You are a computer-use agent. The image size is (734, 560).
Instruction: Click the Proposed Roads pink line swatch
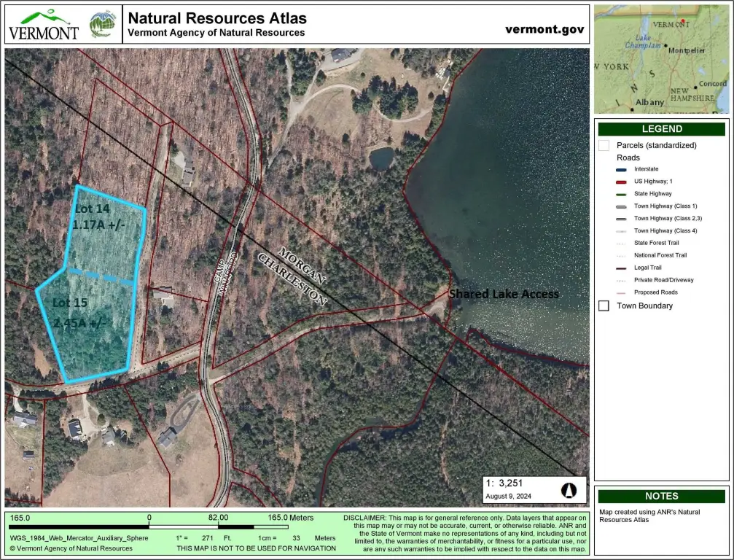[621, 292]
